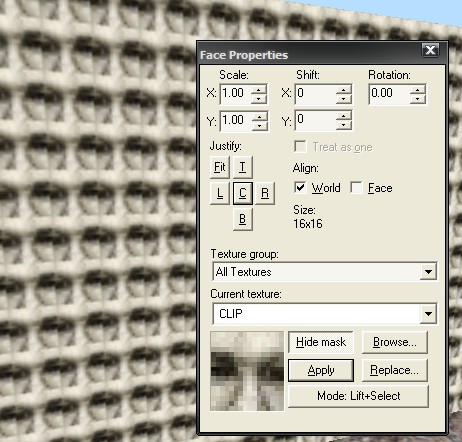Open the Texture group dropdown
This screenshot has width=462, height=442.
(428, 272)
